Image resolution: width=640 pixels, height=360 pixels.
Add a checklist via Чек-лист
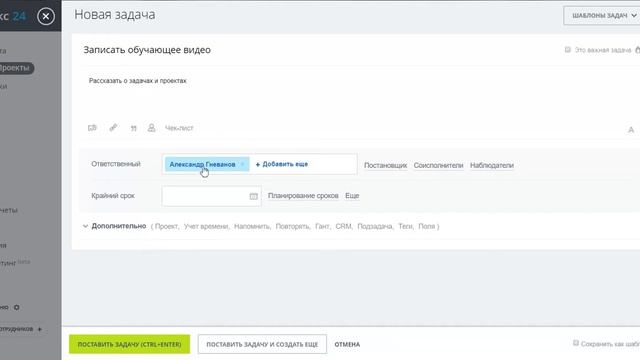pyautogui.click(x=179, y=128)
